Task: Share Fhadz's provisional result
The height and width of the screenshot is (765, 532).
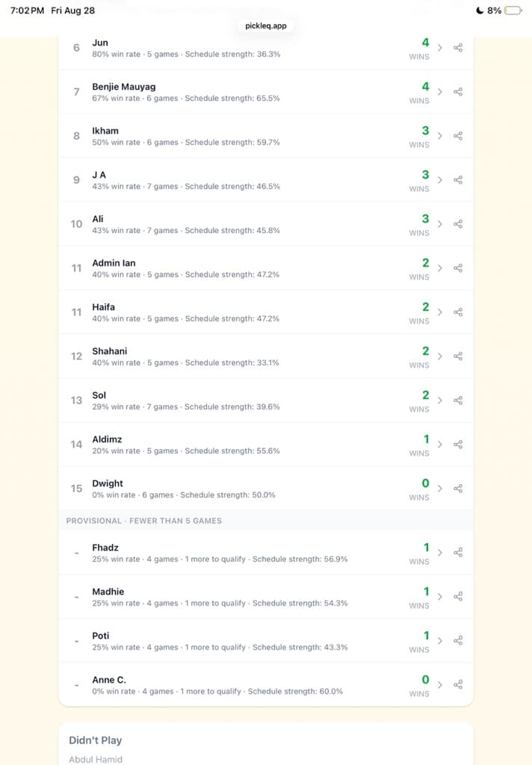Action: [x=458, y=552]
